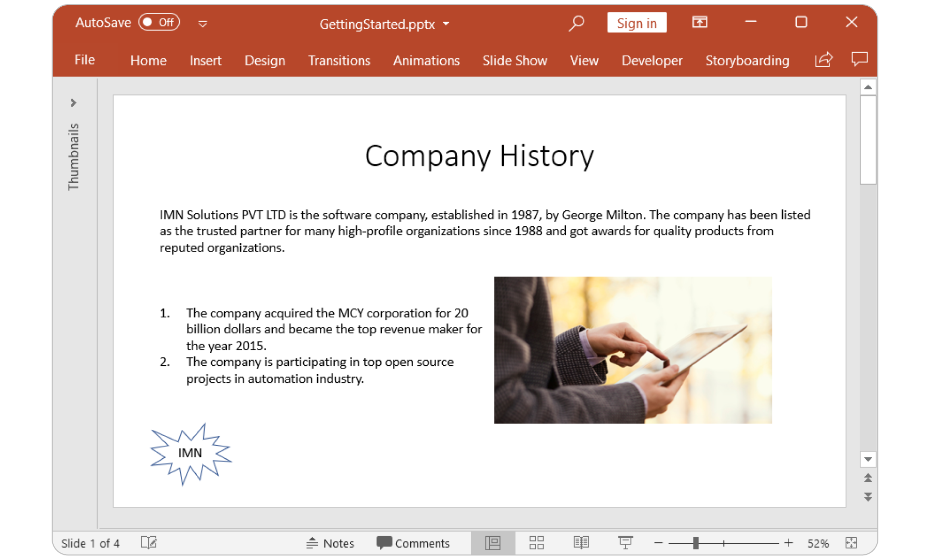Screen dimensions: 930x560
Task: Toggle AutoSave off switch
Action: [x=159, y=23]
